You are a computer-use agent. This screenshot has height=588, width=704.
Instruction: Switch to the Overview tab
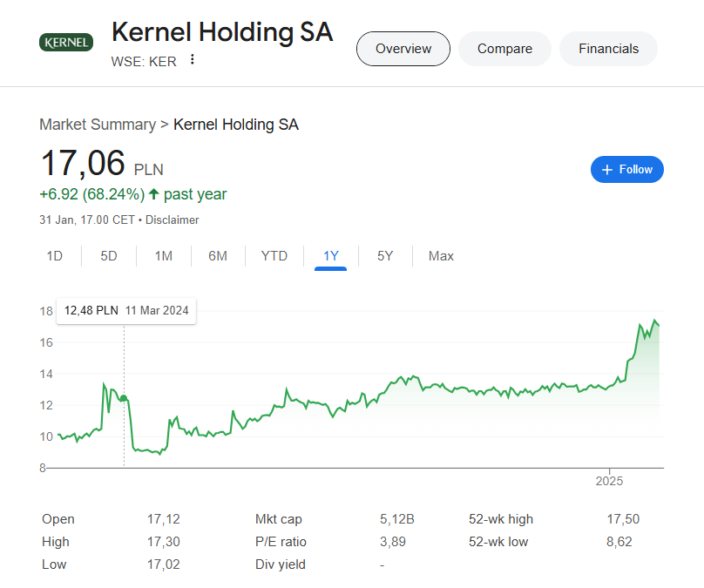(403, 49)
